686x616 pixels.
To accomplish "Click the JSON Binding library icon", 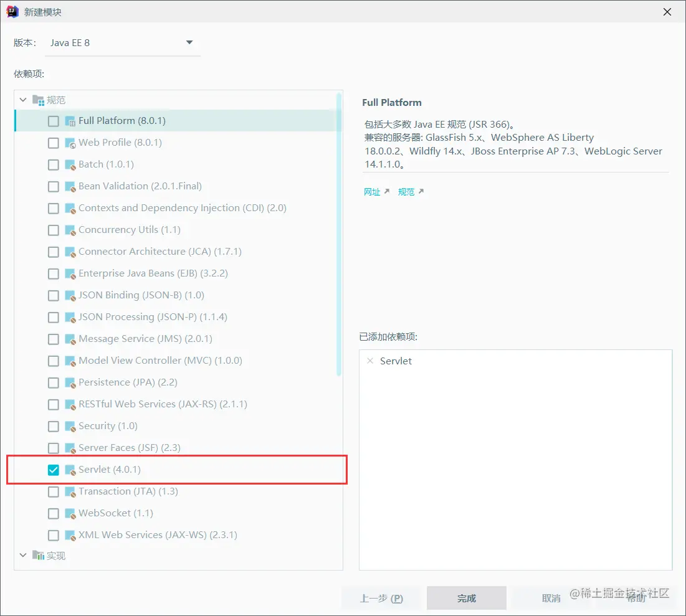I will pos(70,296).
